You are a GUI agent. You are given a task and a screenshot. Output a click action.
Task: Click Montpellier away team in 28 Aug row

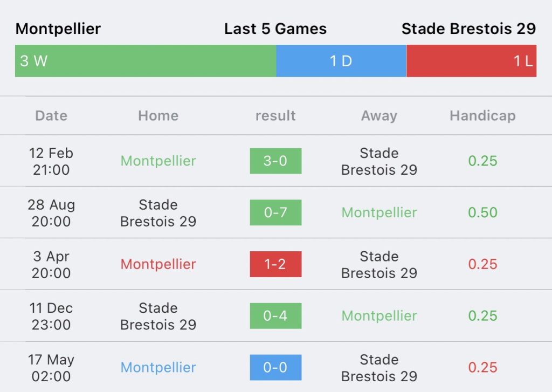379,212
